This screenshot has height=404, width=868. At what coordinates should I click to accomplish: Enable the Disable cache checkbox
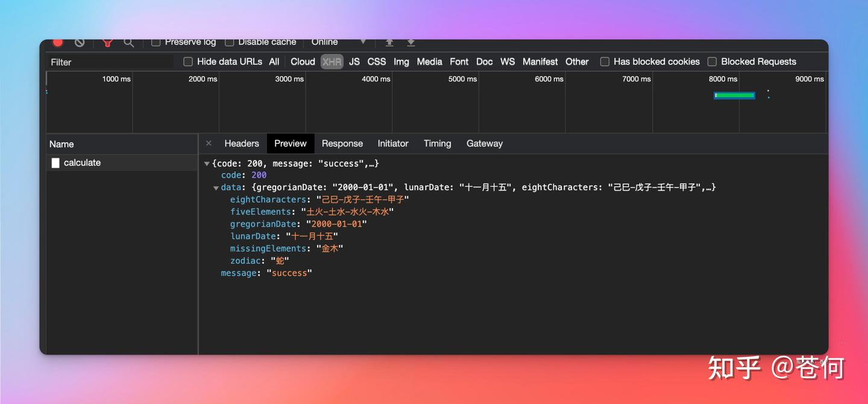pos(229,42)
